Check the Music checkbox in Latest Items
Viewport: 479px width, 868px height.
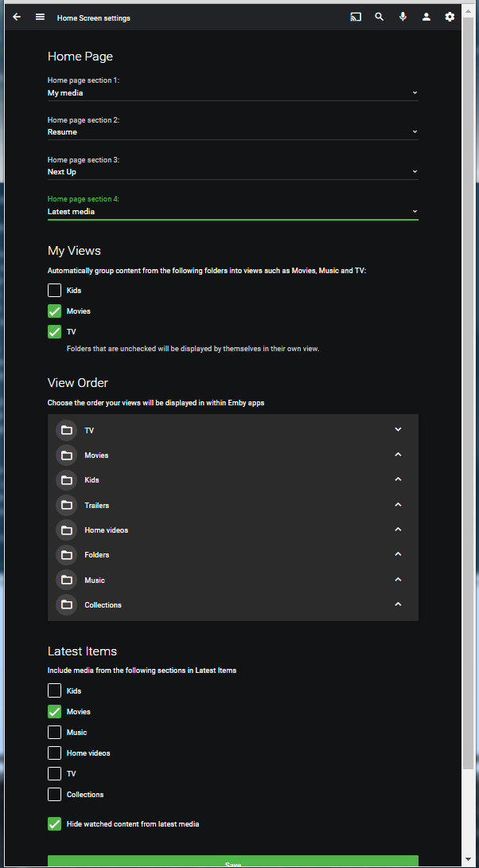[x=54, y=732]
